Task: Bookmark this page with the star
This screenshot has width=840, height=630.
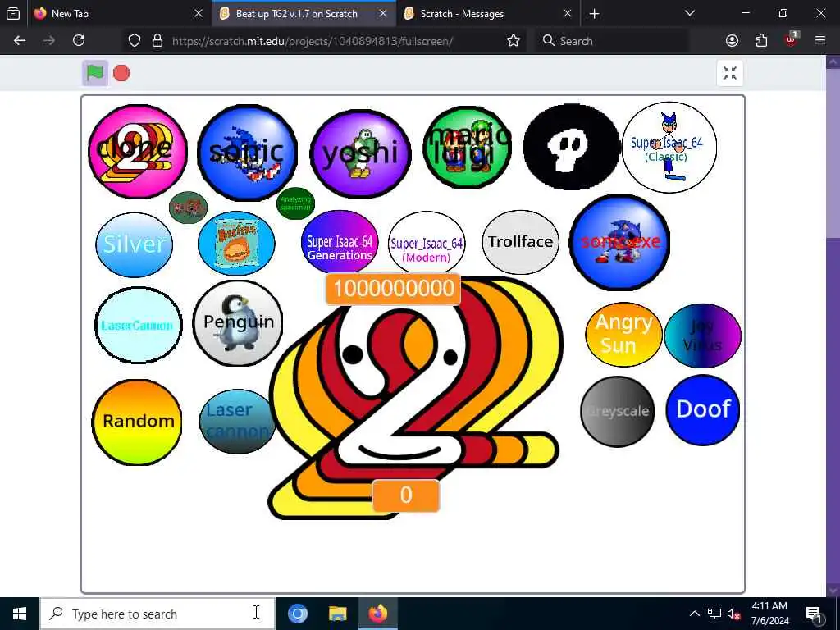Action: [514, 41]
